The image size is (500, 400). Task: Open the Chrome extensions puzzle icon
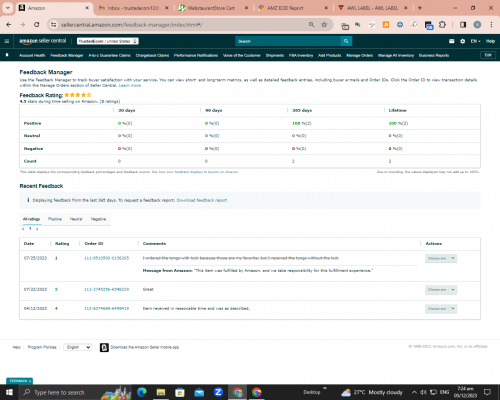(442, 25)
